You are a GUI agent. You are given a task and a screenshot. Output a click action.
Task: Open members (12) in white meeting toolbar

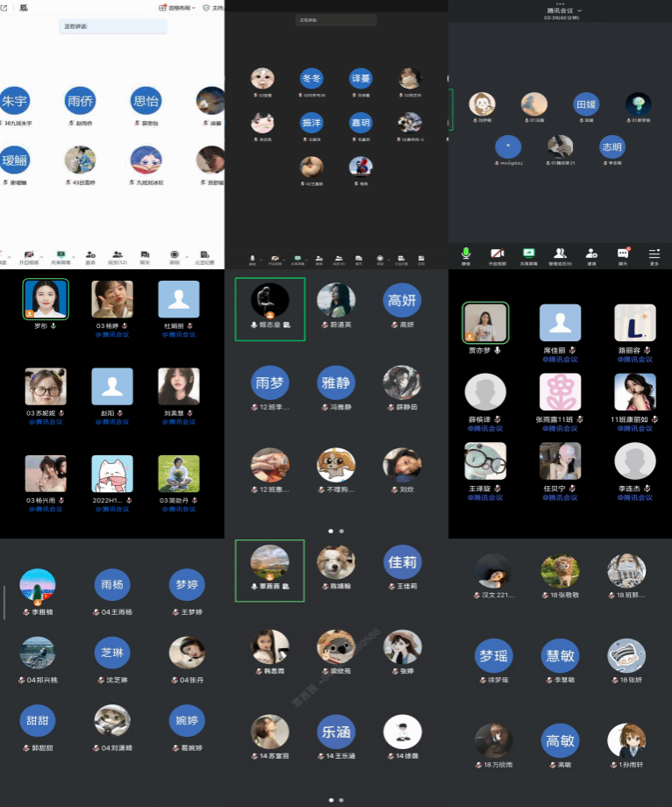[x=117, y=255]
